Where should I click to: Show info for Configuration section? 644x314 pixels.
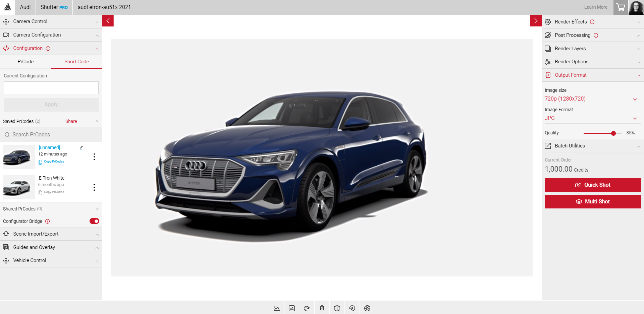[48, 49]
